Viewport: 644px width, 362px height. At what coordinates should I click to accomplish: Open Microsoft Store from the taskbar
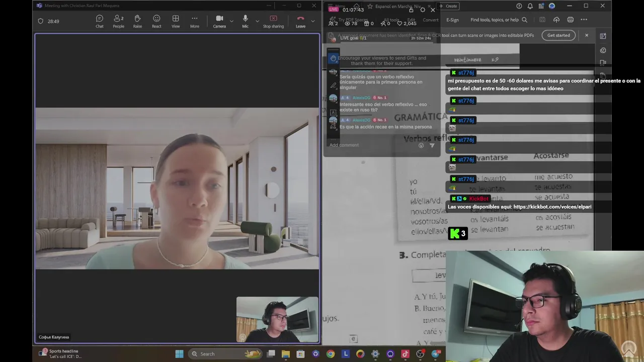300,354
